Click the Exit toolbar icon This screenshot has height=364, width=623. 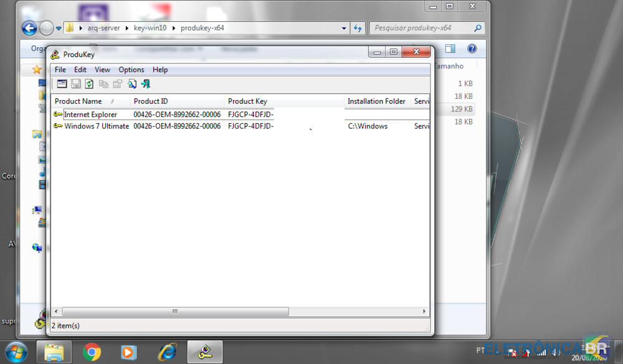pos(146,84)
